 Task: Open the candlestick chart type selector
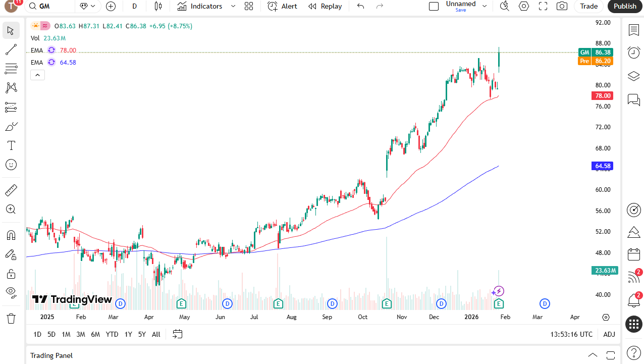coord(158,6)
